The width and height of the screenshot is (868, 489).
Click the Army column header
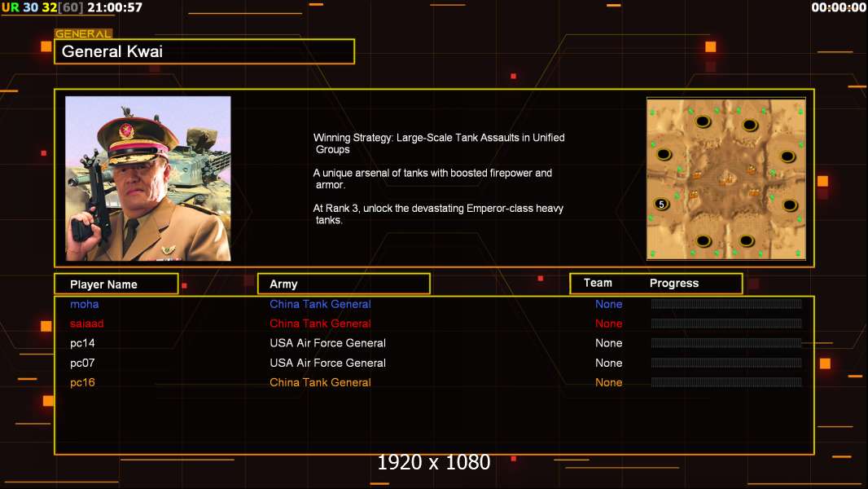click(344, 284)
